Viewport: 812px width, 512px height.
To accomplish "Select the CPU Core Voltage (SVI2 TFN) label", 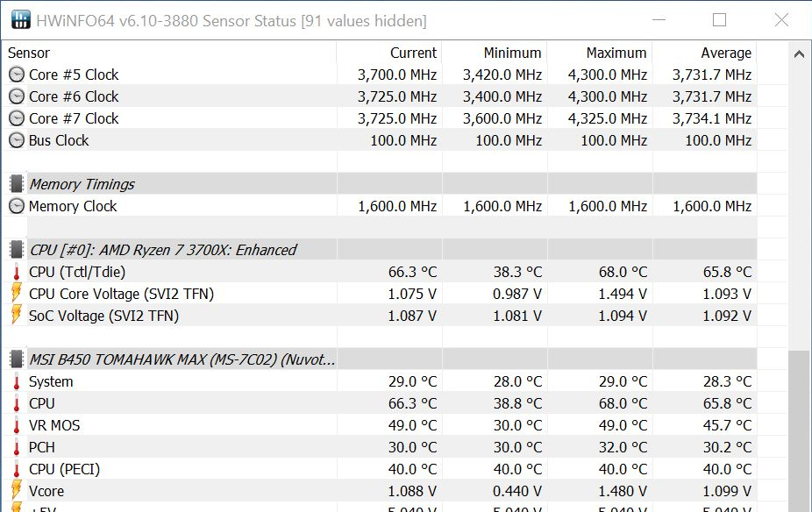I will tap(121, 294).
